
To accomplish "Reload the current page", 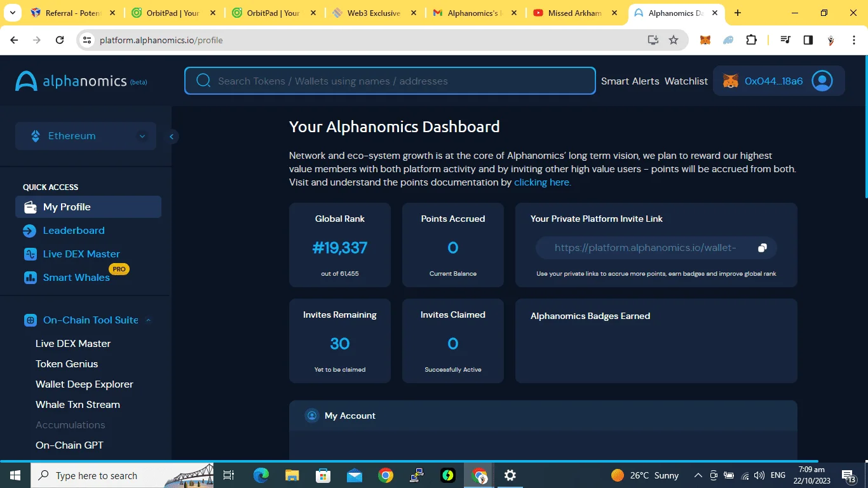I will [x=60, y=40].
